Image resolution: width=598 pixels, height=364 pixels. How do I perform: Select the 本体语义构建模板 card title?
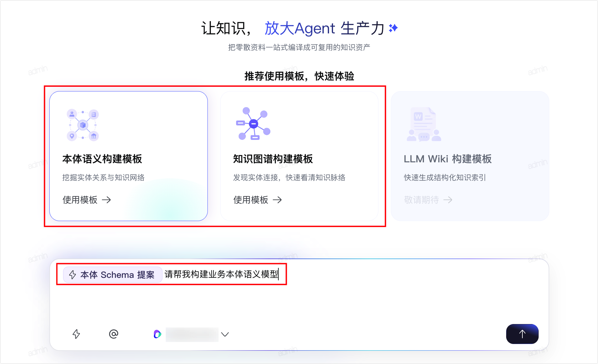tap(102, 159)
